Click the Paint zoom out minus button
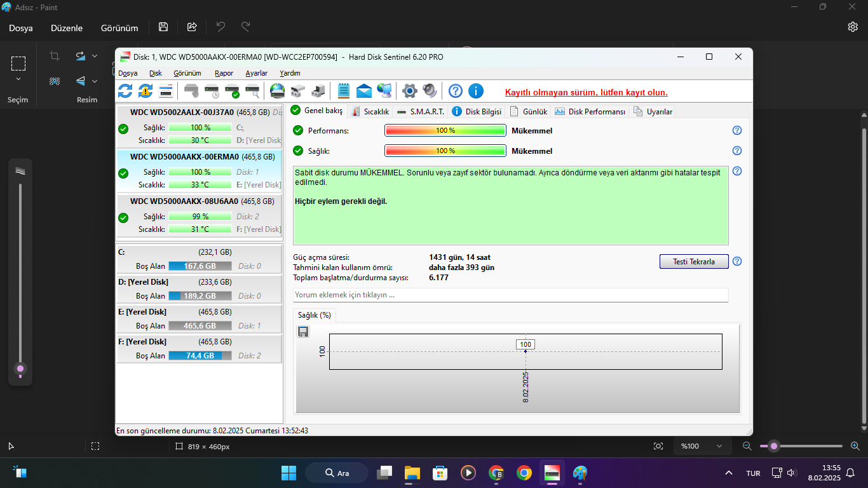Viewport: 868px width, 488px height. [x=747, y=446]
